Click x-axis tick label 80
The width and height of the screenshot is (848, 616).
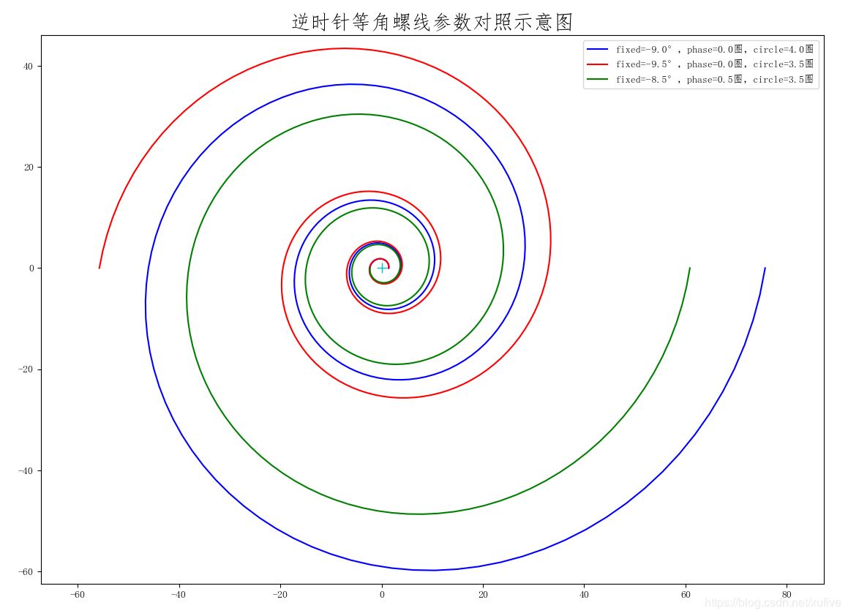(x=787, y=594)
